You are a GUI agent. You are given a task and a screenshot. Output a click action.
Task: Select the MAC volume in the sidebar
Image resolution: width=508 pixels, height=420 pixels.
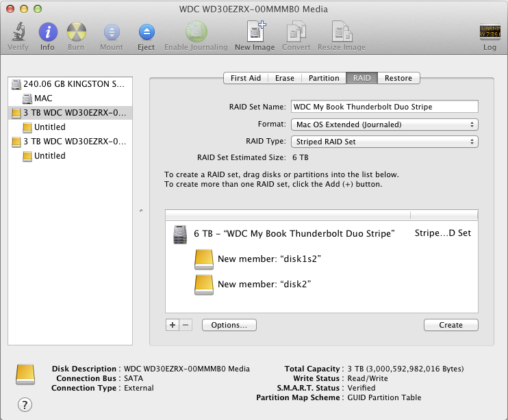[70, 99]
